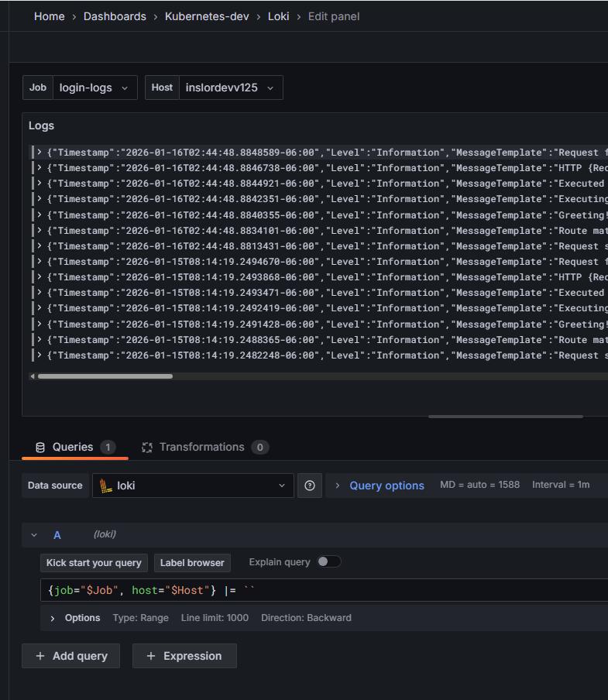
Task: Expand log row with timestamp 02:44:48.8834101
Action: pyautogui.click(x=40, y=230)
